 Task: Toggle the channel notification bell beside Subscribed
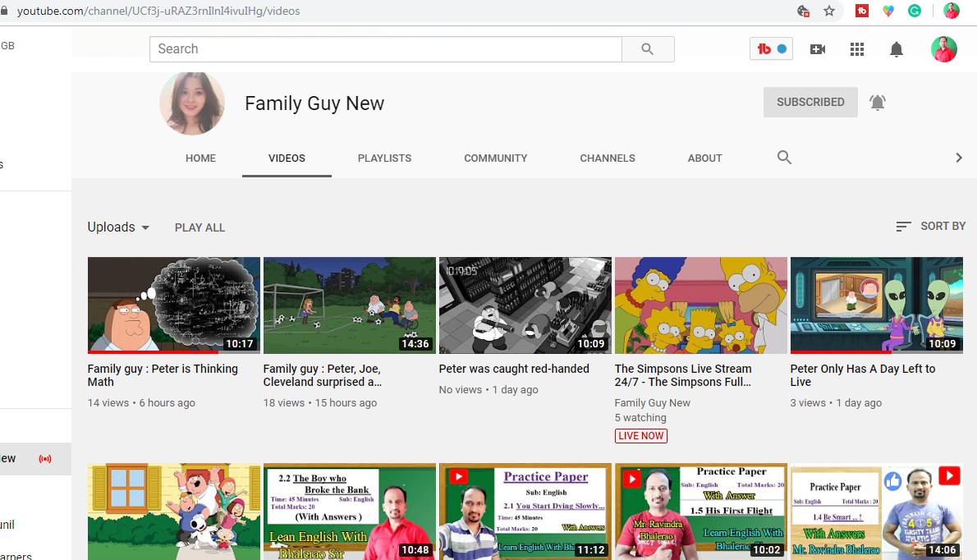pos(878,102)
